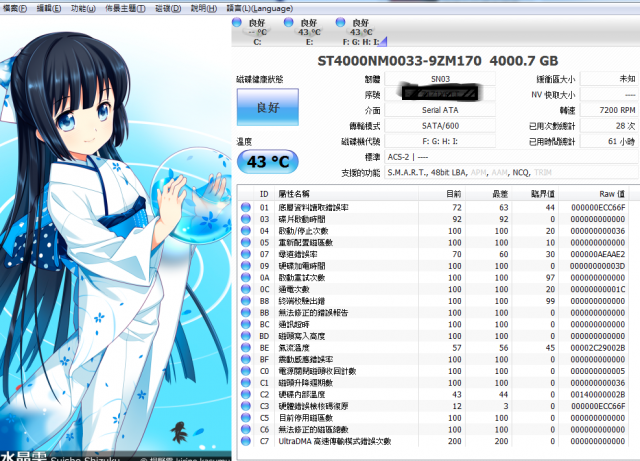Click the status orb for attribute B8

[x=246, y=301]
